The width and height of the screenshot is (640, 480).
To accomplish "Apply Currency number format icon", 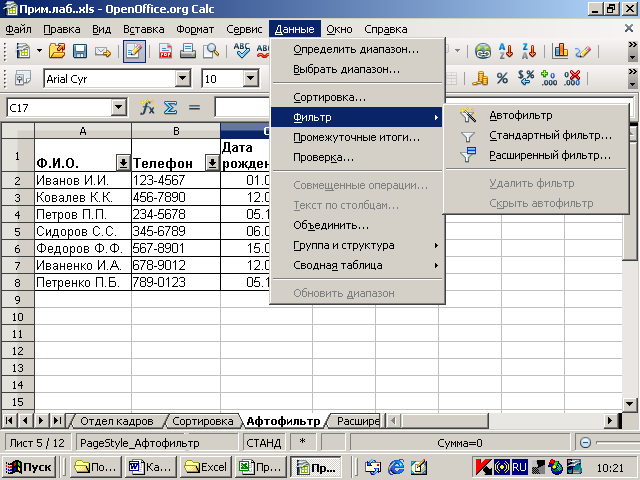I will pyautogui.click(x=480, y=78).
